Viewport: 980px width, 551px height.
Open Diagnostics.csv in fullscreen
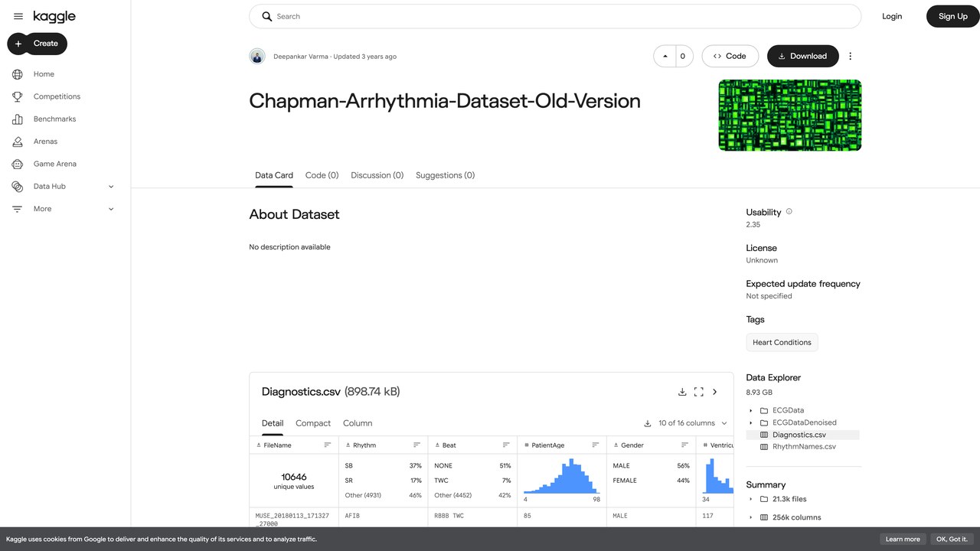tap(698, 392)
